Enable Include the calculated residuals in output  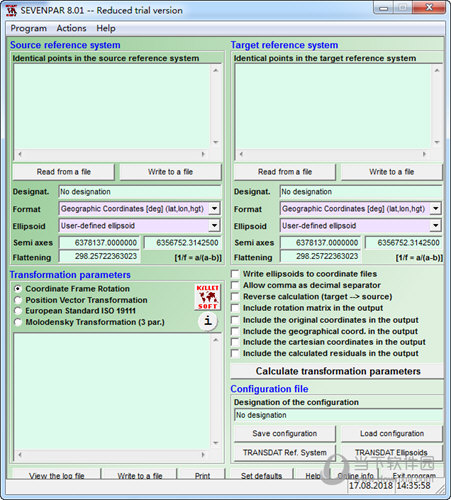(235, 353)
